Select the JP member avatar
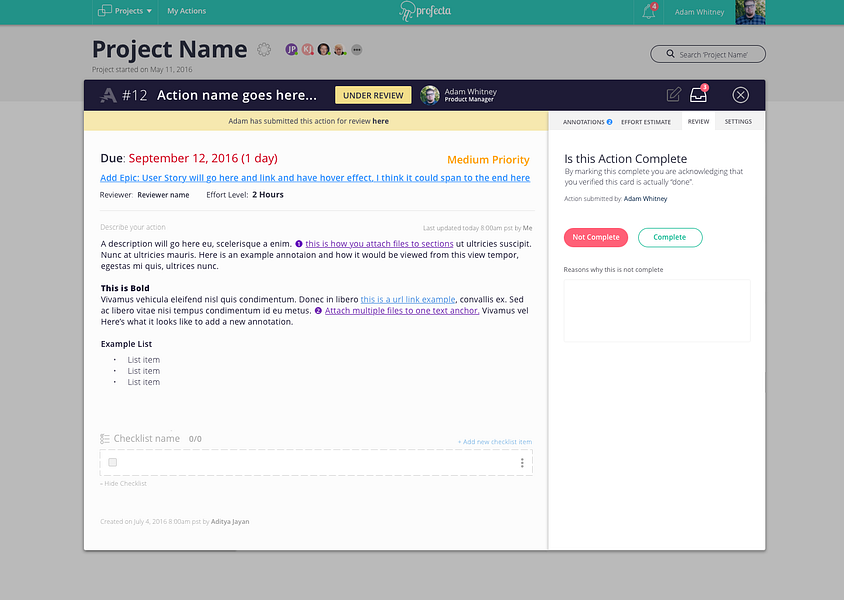The image size is (844, 600). coord(291,50)
